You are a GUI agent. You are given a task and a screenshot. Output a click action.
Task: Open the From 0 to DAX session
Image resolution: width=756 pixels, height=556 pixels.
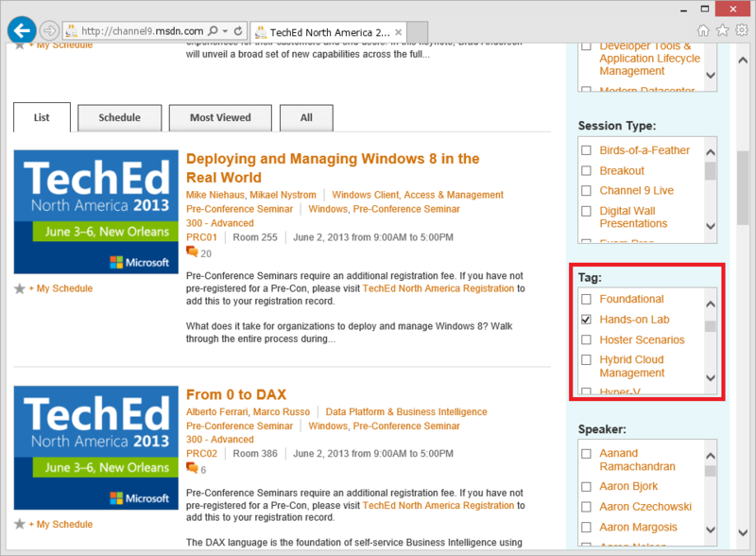[x=236, y=395]
